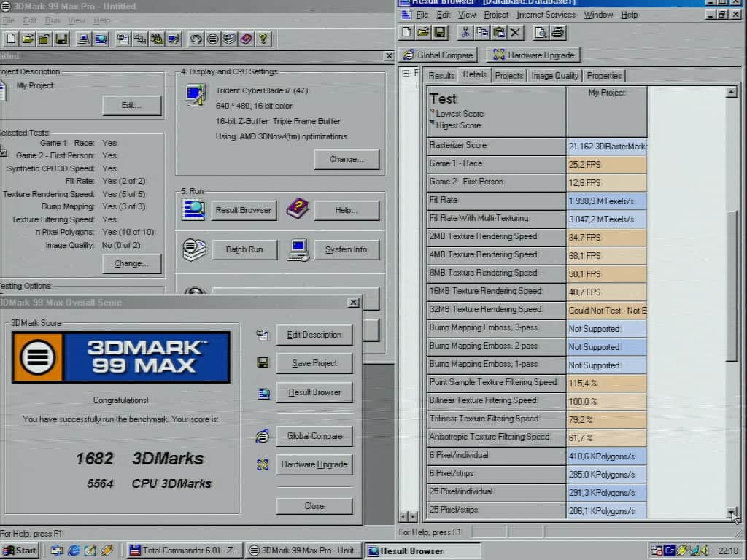This screenshot has width=747, height=560.
Task: Click Hardware Upgrade toolbar button in Result Browser
Action: click(x=533, y=55)
